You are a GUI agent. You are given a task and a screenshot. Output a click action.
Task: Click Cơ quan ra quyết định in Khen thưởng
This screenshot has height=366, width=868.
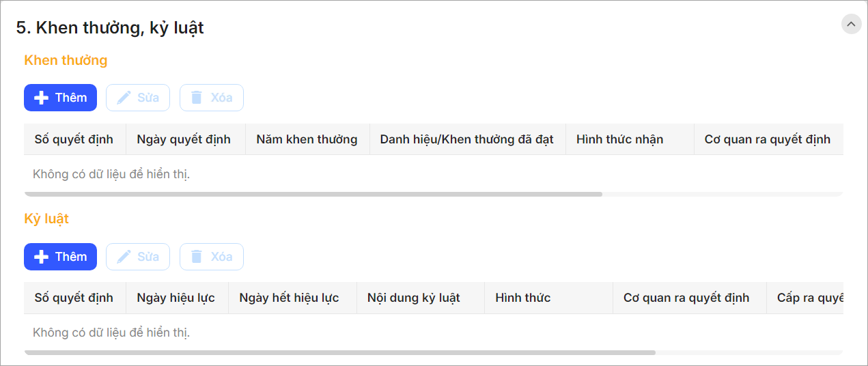click(767, 139)
